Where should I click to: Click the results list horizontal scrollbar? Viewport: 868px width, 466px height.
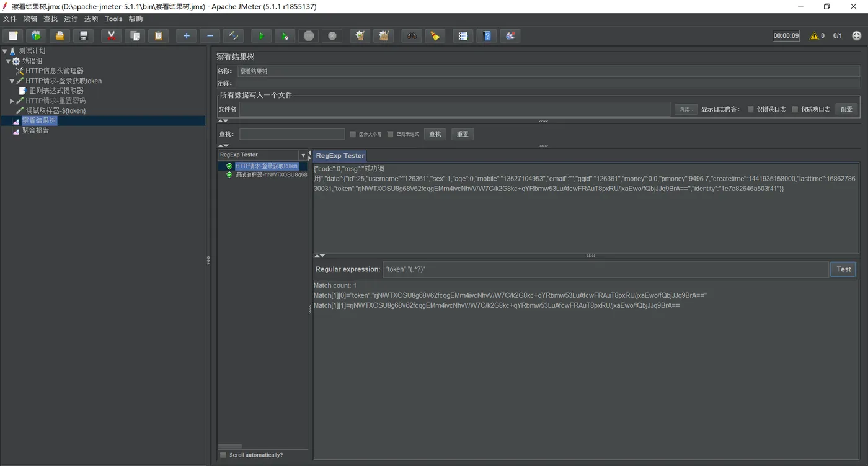(230, 446)
